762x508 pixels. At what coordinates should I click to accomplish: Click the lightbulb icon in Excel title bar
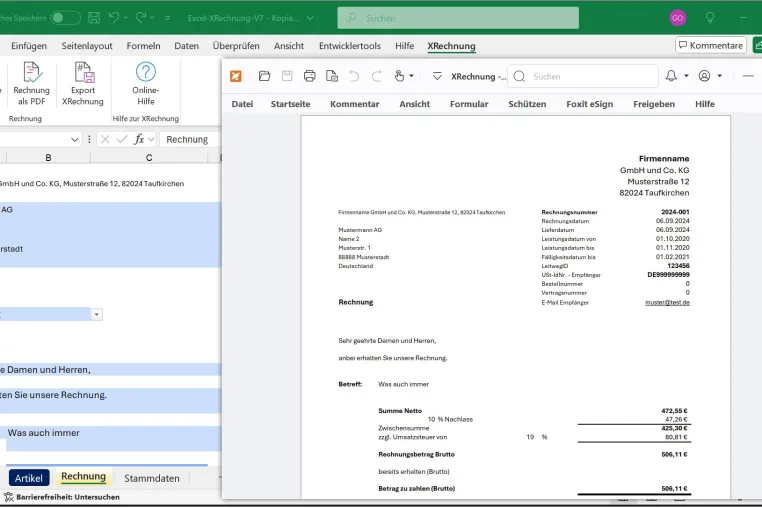click(710, 18)
